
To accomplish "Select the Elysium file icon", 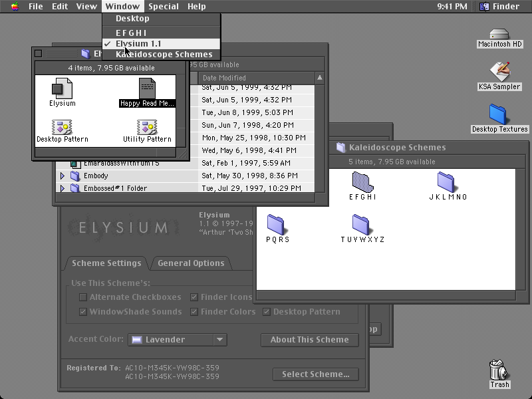I will point(62,88).
